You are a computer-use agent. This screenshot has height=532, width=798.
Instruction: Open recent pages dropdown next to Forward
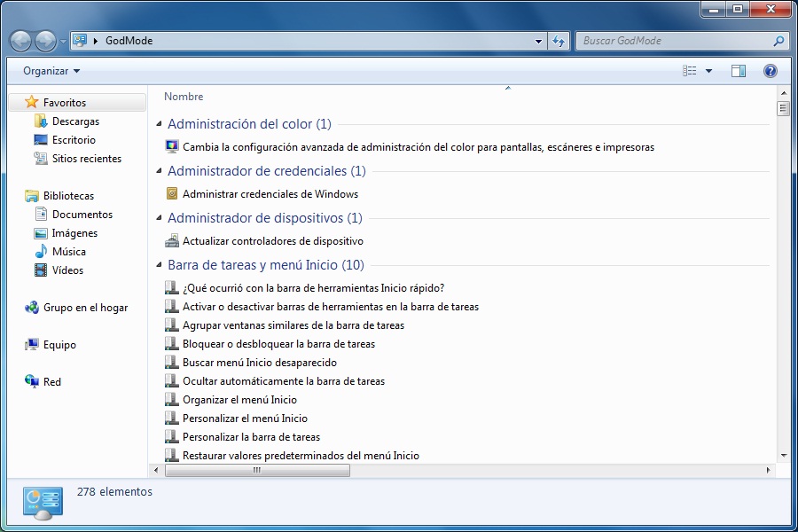pos(63,42)
